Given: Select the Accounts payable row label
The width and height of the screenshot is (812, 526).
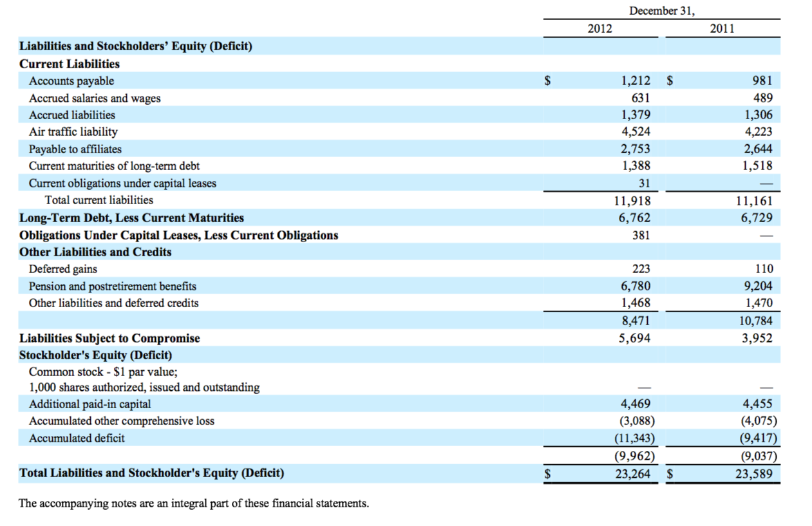Looking at the screenshot, I should click(x=71, y=80).
